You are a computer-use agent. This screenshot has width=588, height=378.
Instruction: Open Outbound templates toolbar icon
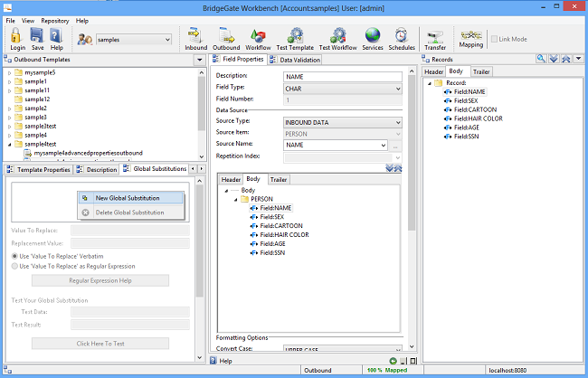pos(226,35)
